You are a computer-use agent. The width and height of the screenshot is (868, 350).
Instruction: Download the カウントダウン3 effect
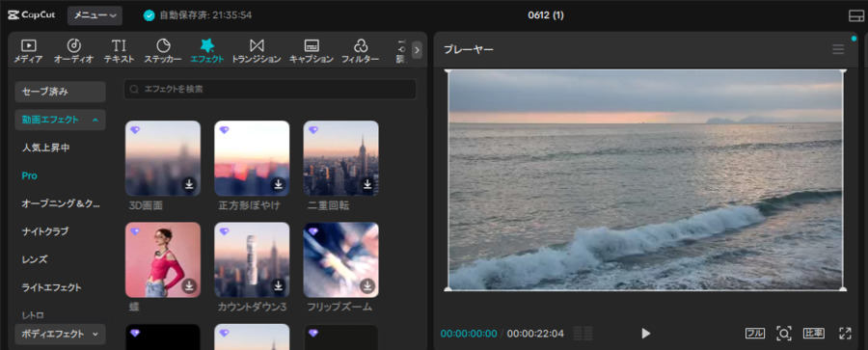click(x=279, y=285)
